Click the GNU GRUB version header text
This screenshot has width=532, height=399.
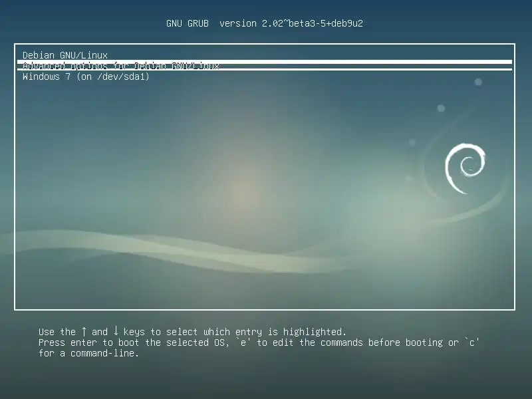point(265,23)
